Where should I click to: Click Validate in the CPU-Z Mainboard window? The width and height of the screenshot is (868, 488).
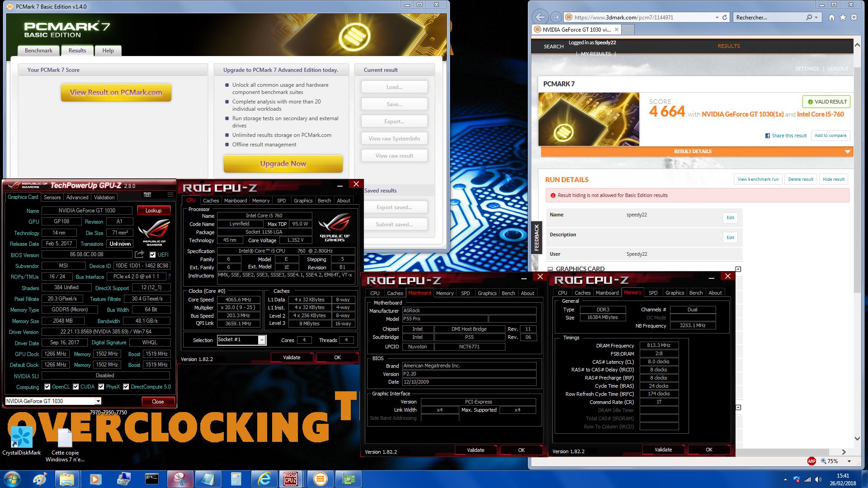coord(476,450)
